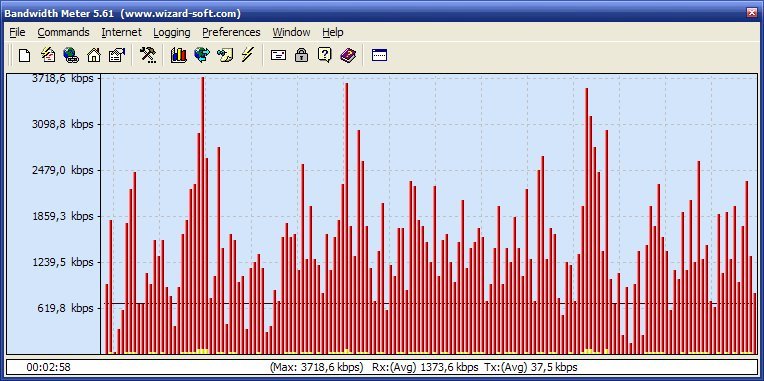Click the small window icon in toolbar
764x381 pixels.
(379, 55)
